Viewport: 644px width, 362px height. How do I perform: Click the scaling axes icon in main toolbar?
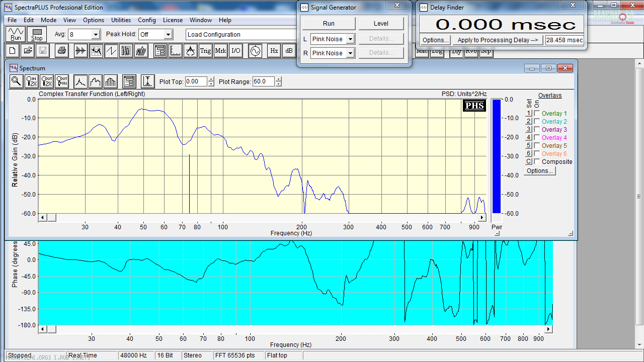[176, 50]
